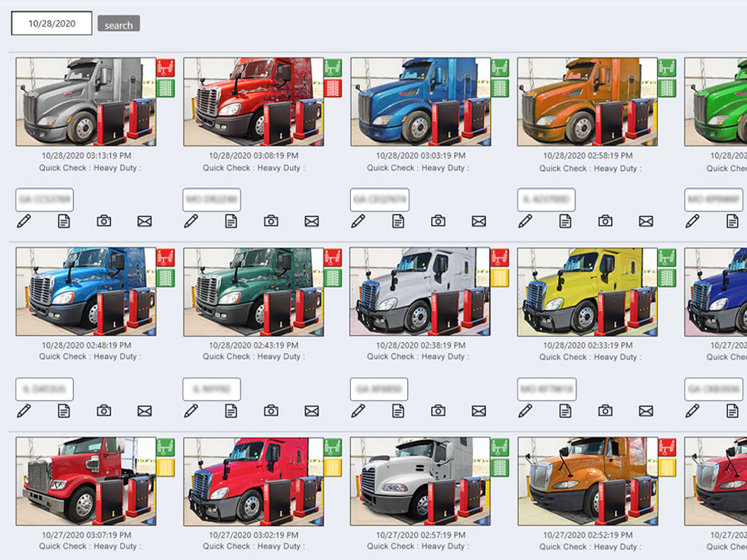Open camera photos for 02:43:19 PM record

(x=271, y=410)
